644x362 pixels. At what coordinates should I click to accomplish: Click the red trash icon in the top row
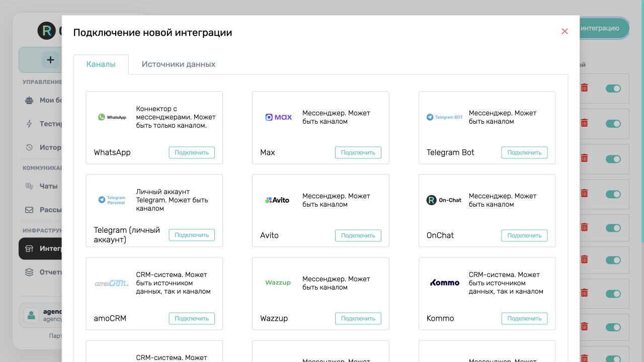tap(584, 88)
